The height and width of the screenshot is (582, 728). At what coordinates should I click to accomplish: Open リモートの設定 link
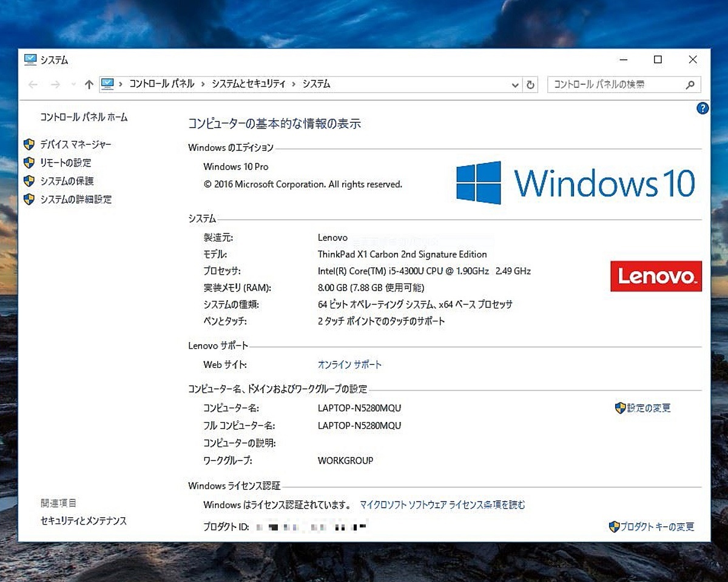[66, 162]
